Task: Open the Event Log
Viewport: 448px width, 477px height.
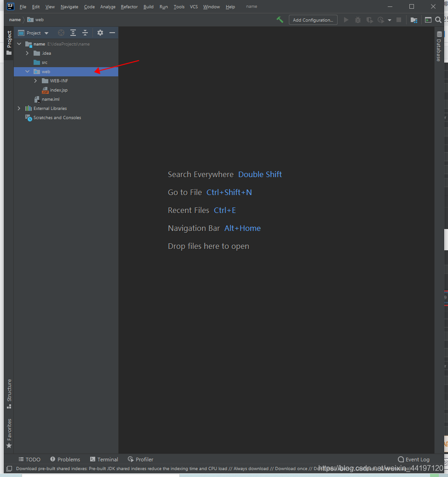Action: (x=414, y=460)
